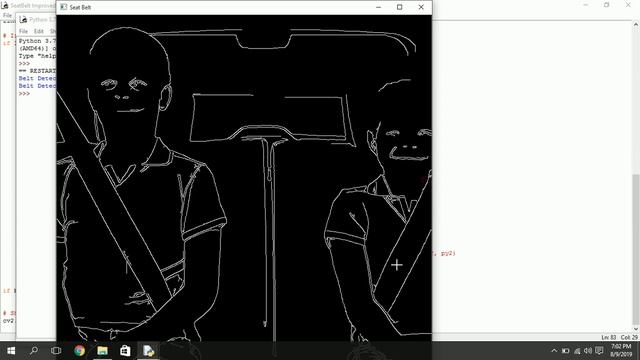
Task: Open the Windows Start menu
Action: click(11, 351)
